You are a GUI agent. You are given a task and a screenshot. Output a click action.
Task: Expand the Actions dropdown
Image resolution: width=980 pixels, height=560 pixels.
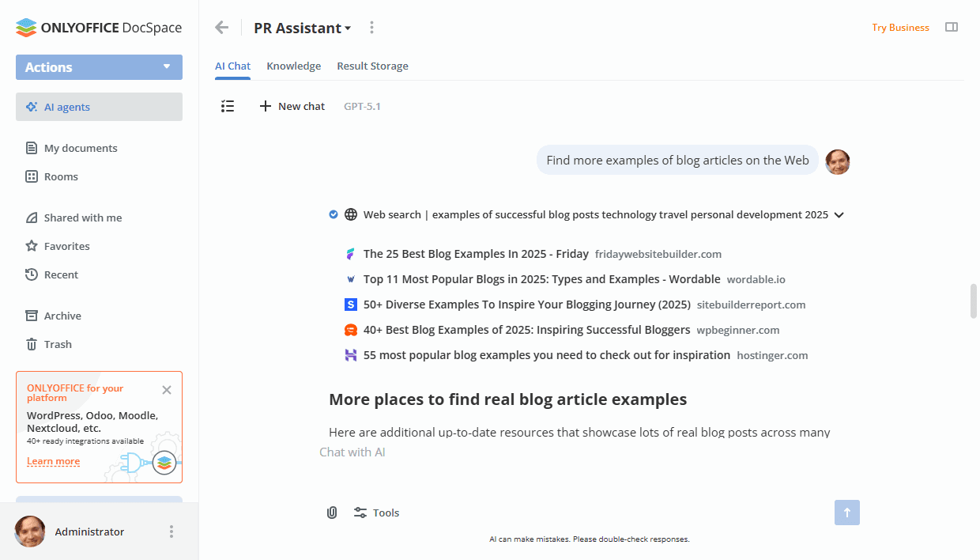99,67
